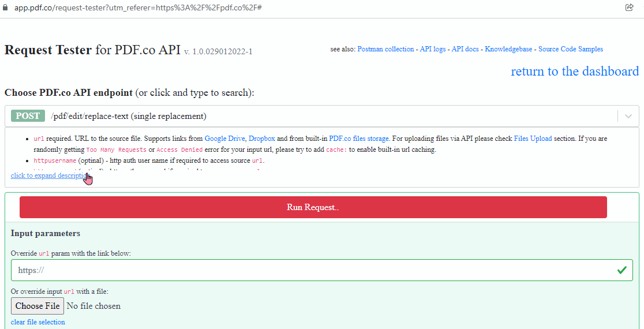Click the green POST method badge
Image resolution: width=644 pixels, height=329 pixels.
(x=28, y=116)
